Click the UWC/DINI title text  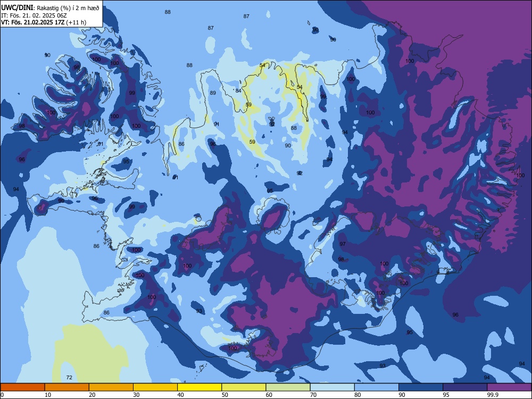click(17, 8)
